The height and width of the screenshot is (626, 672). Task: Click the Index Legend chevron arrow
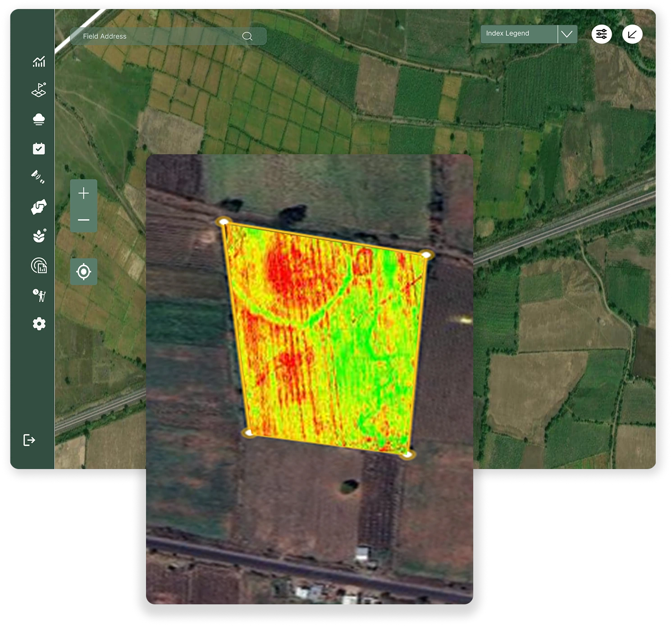point(567,34)
